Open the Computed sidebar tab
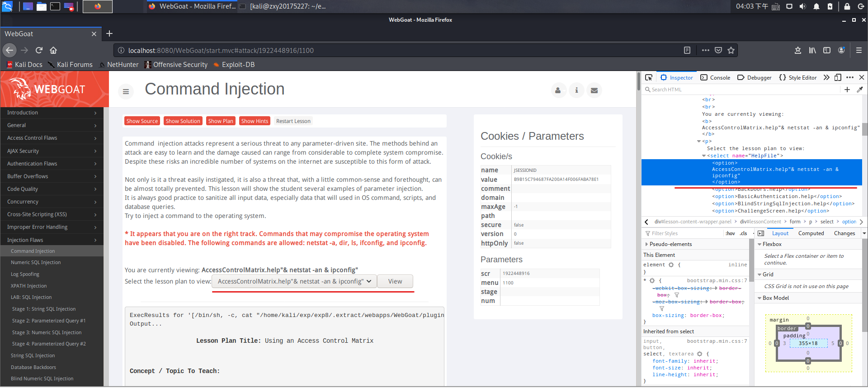This screenshot has width=868, height=388. (811, 233)
